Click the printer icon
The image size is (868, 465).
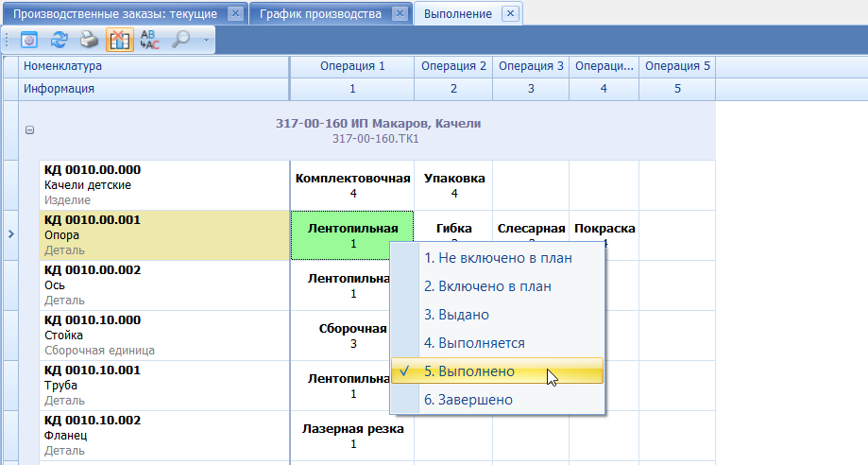click(x=88, y=40)
